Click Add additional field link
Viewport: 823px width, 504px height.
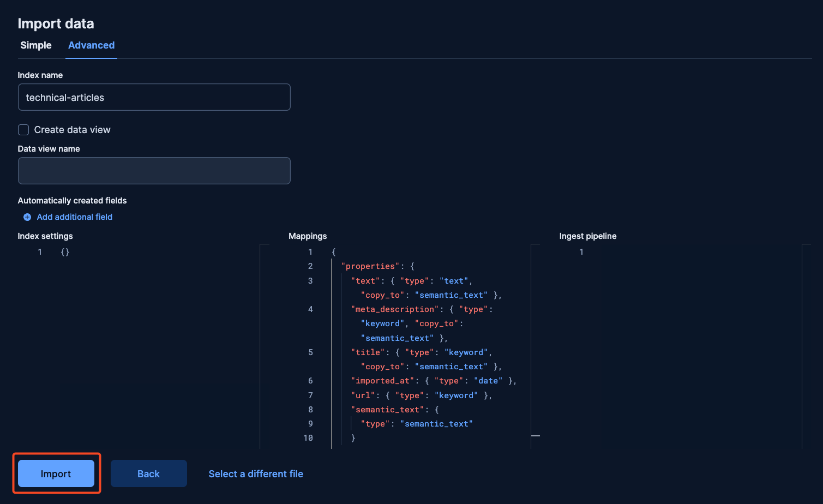[75, 217]
